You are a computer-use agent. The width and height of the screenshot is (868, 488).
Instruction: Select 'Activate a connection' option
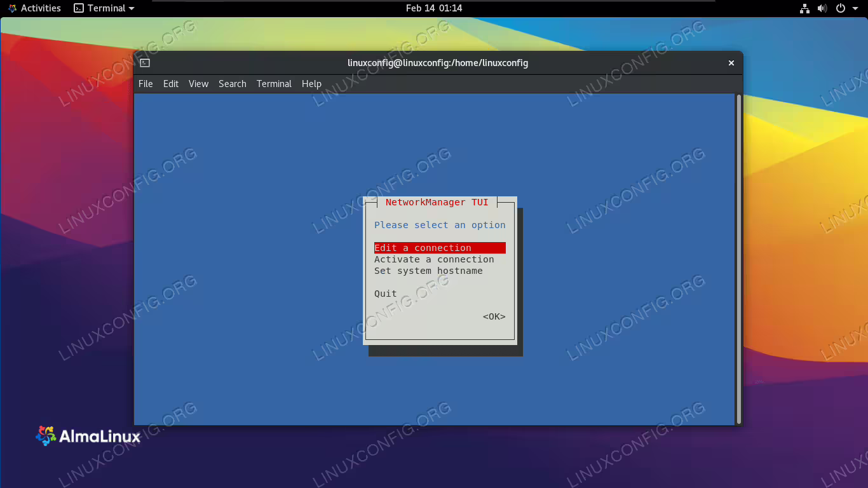pyautogui.click(x=434, y=259)
